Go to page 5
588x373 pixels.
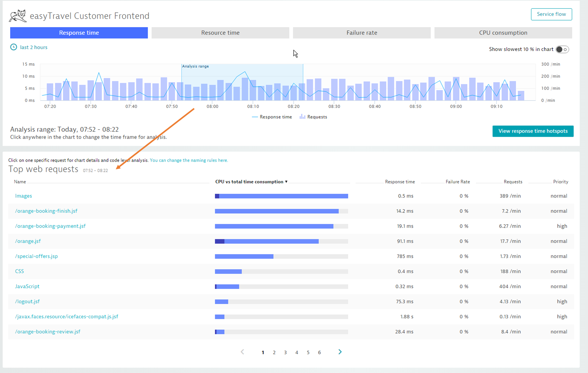click(308, 352)
